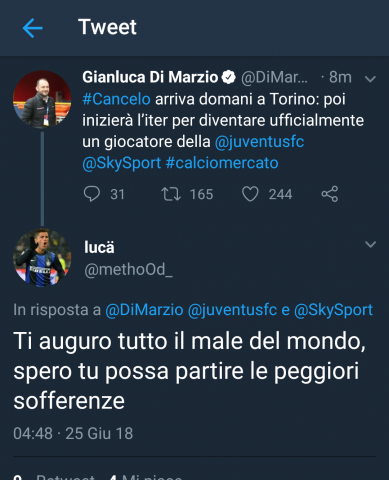This screenshot has width=389, height=480.
Task: Open Gianluca Di Marzio's profile picture
Action: tap(42, 99)
